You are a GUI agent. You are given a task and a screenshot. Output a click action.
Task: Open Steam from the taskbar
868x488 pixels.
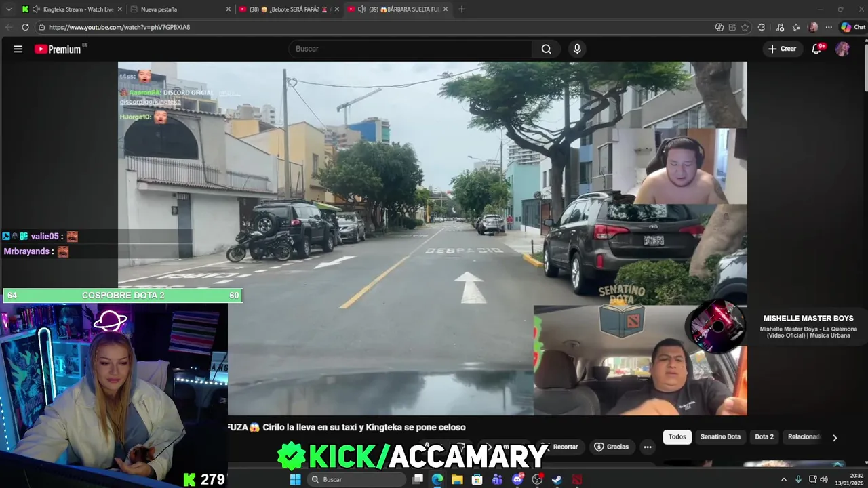click(557, 479)
